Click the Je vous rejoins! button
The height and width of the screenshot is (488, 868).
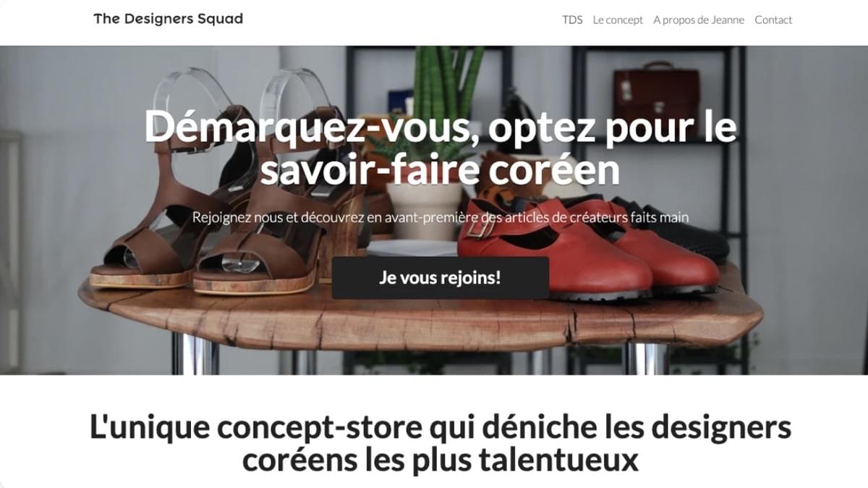[441, 277]
